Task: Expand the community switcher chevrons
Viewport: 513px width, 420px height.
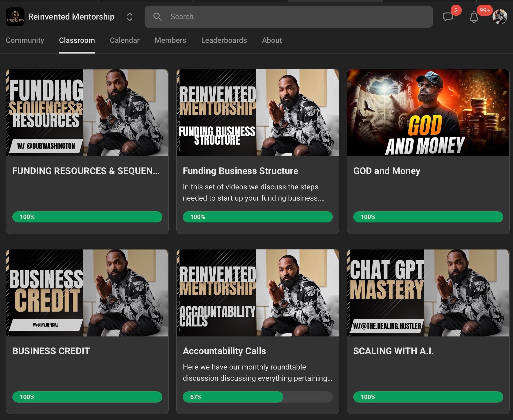Action: [129, 17]
